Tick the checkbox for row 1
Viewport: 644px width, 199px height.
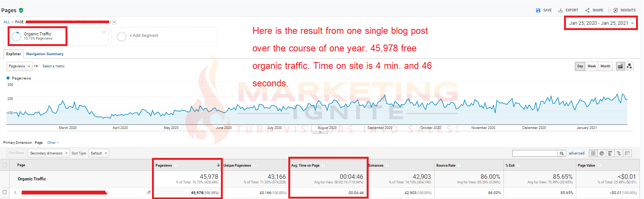click(5, 193)
